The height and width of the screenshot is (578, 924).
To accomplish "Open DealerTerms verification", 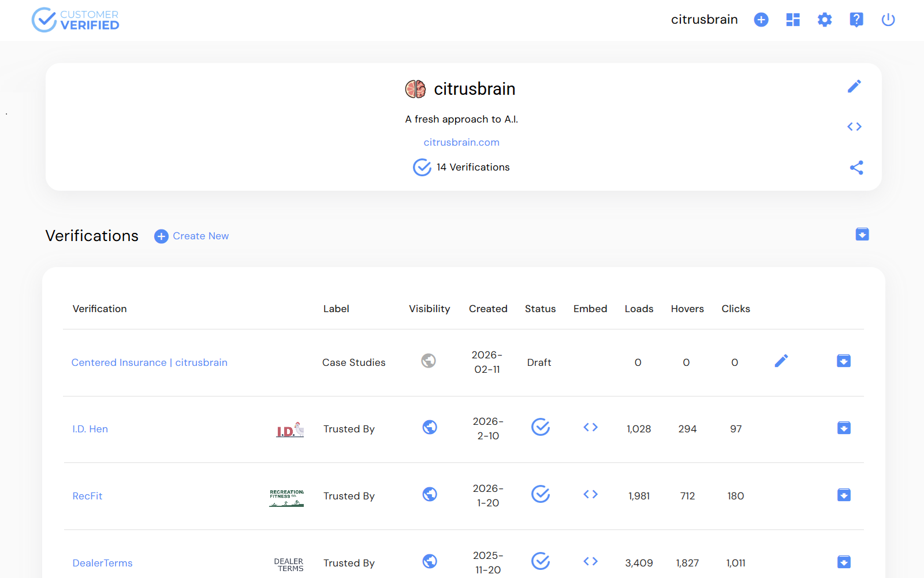I will pyautogui.click(x=102, y=563).
